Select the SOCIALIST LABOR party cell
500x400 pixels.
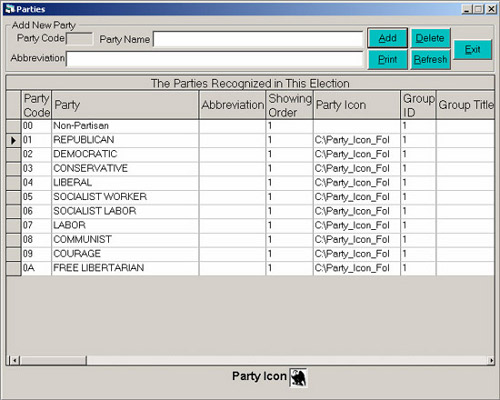125,212
